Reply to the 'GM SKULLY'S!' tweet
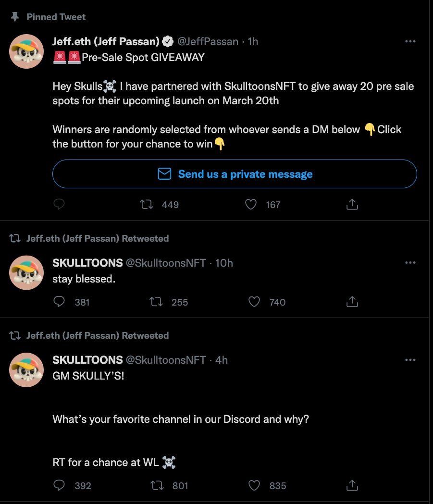 click(x=59, y=486)
